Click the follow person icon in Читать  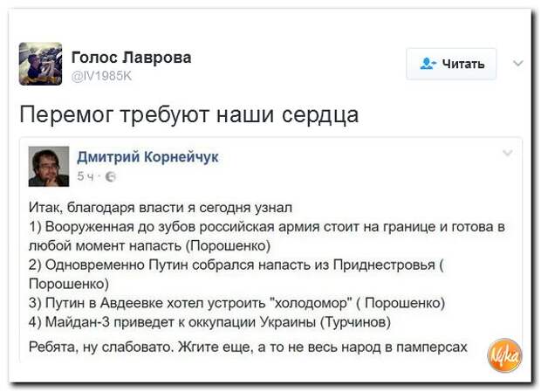coord(428,64)
